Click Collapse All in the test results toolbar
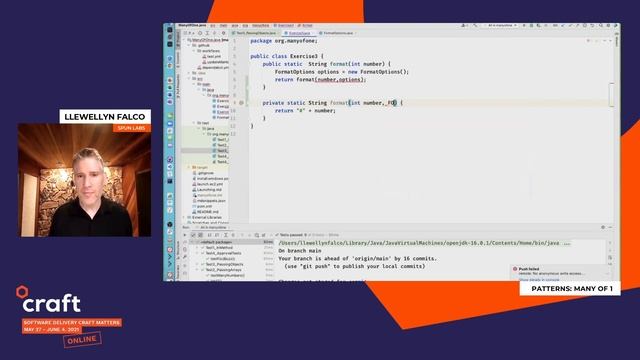 click(233, 235)
